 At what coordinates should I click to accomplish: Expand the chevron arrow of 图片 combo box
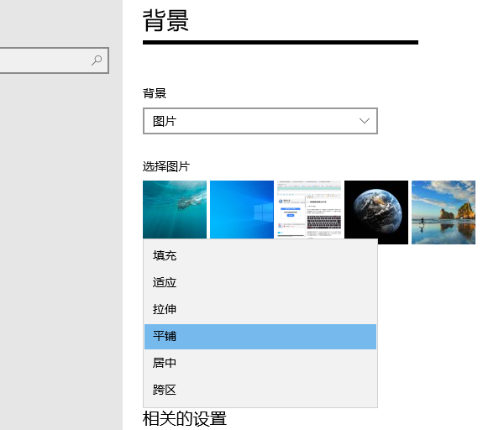tap(365, 121)
